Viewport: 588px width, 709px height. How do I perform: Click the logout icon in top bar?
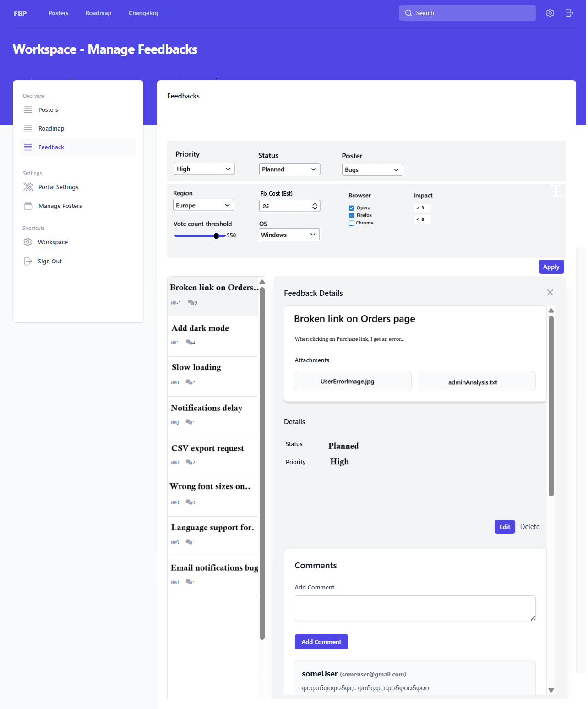569,13
